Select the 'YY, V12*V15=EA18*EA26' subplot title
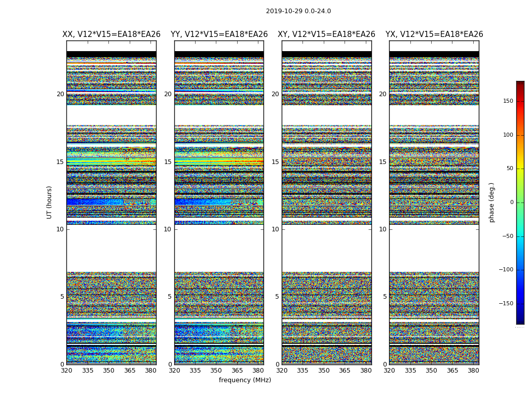The width and height of the screenshot is (532, 405). click(219, 34)
